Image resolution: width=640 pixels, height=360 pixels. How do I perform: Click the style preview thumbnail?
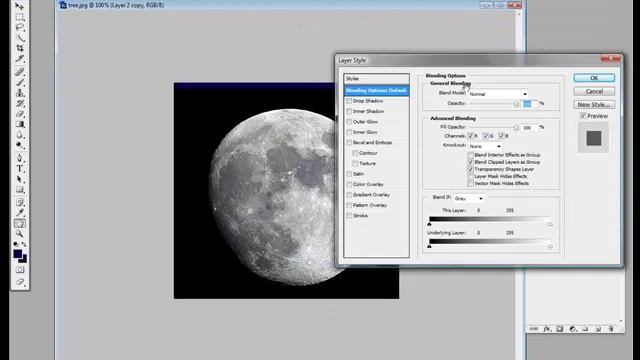click(593, 138)
